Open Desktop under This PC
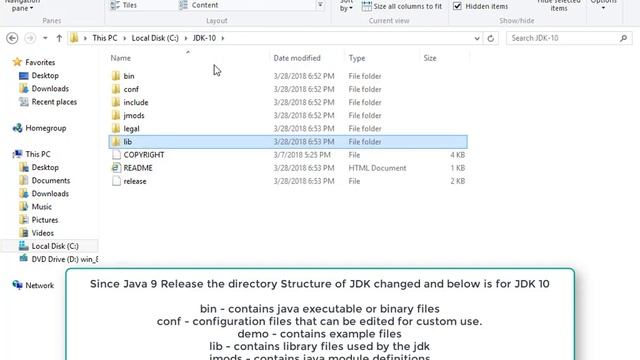The height and width of the screenshot is (360, 640). pyautogui.click(x=45, y=167)
